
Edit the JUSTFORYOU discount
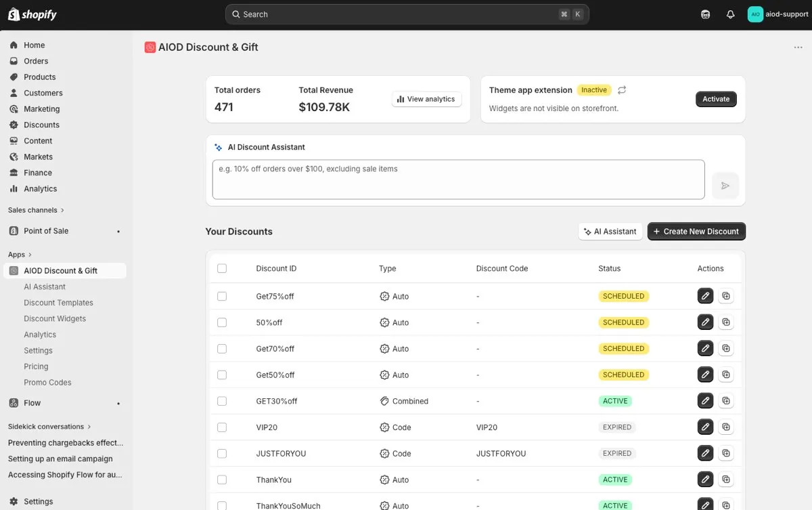(x=706, y=453)
